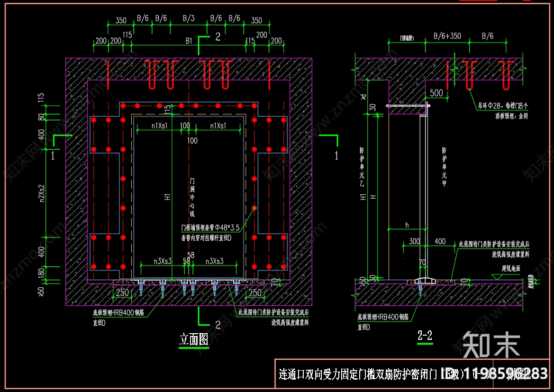Select the right n1Xs1 dimension label
Image resolution: width=554 pixels, height=392 pixels.
pos(218,126)
